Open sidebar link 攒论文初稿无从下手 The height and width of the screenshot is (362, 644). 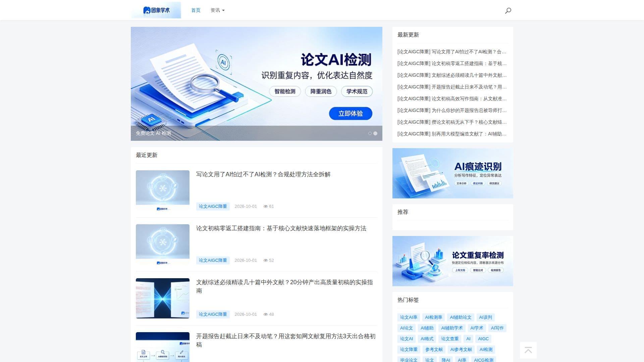(x=452, y=122)
